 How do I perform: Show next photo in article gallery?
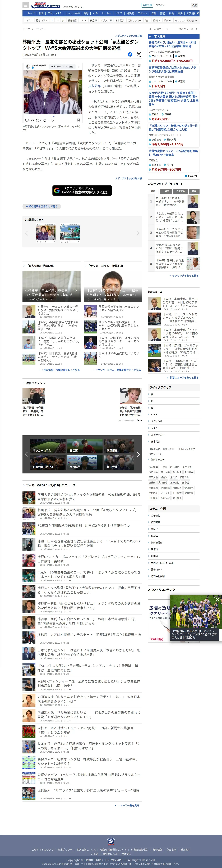click(x=137, y=233)
